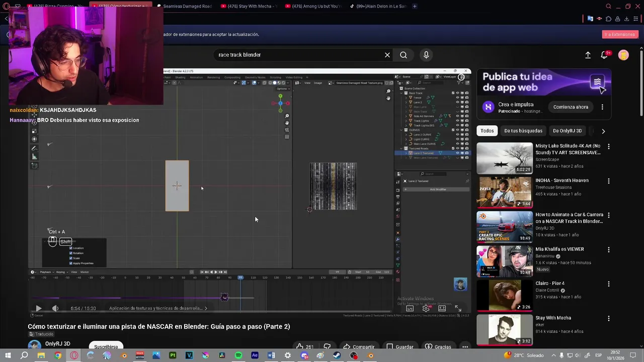Open options for Hostinger ad
The image size is (644, 362).
coord(602,107)
